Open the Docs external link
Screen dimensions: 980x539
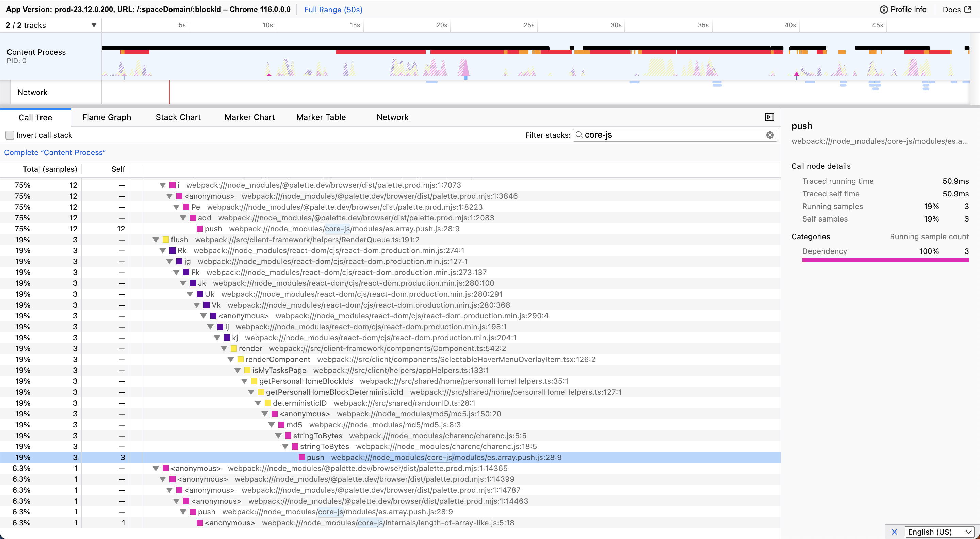(957, 10)
